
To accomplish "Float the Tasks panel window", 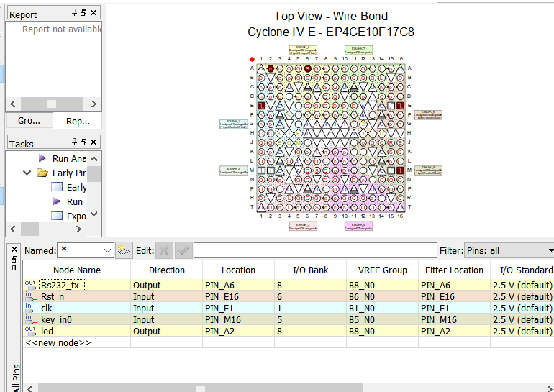I will (x=83, y=142).
